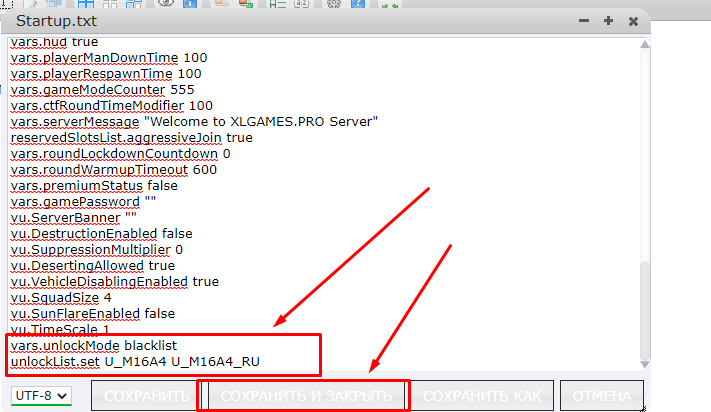
Task: Click the scrollbar down arrow
Action: point(644,364)
